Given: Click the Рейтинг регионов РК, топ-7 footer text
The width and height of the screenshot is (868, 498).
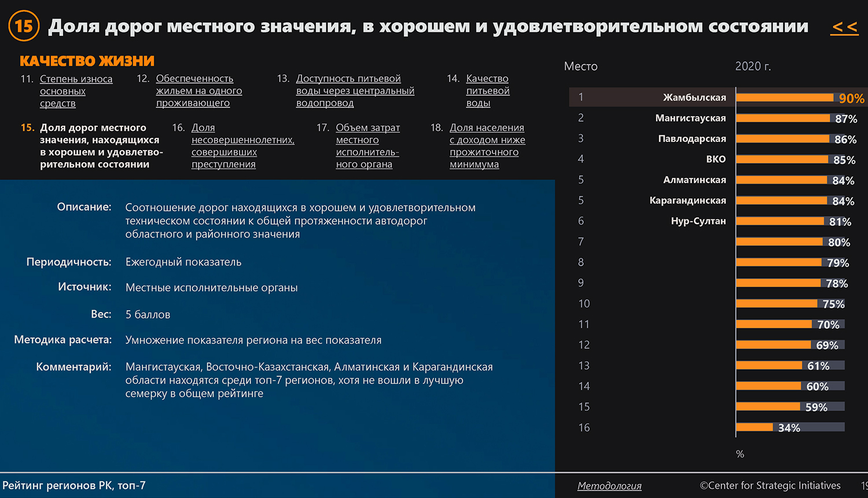Looking at the screenshot, I should [x=74, y=486].
